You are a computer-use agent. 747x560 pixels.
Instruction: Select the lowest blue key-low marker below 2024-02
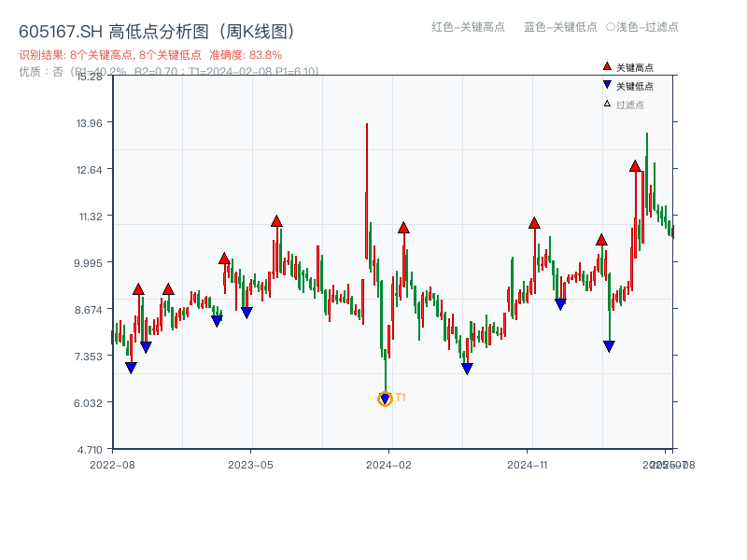pos(387,399)
